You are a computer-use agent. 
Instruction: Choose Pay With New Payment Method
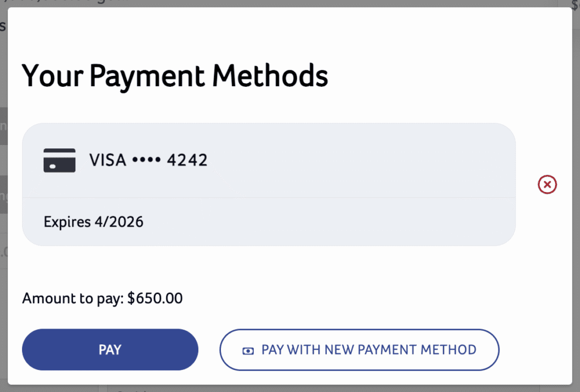359,350
